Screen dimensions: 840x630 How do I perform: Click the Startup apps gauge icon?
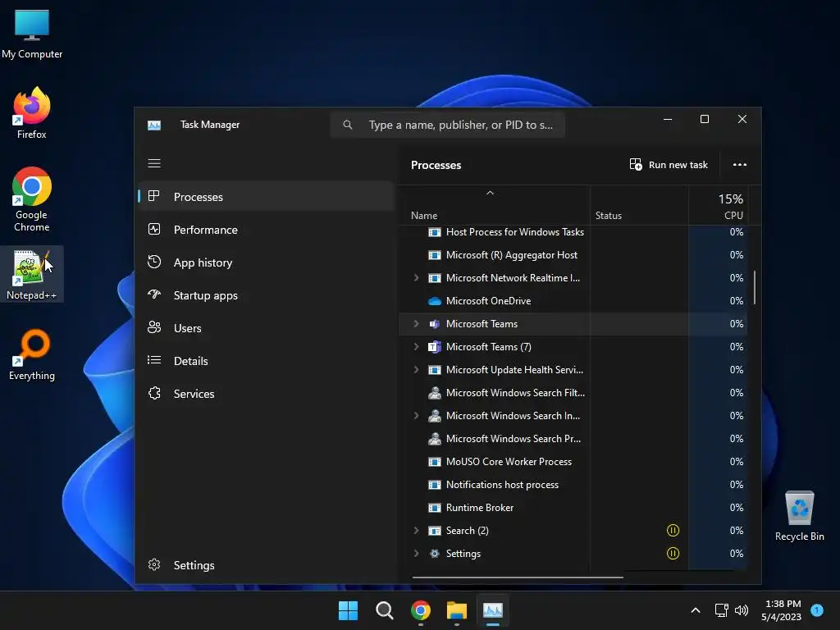coord(154,294)
